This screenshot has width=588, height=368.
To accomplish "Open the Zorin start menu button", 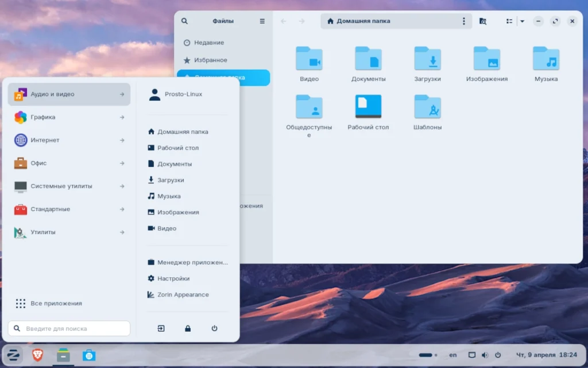I will [x=13, y=355].
